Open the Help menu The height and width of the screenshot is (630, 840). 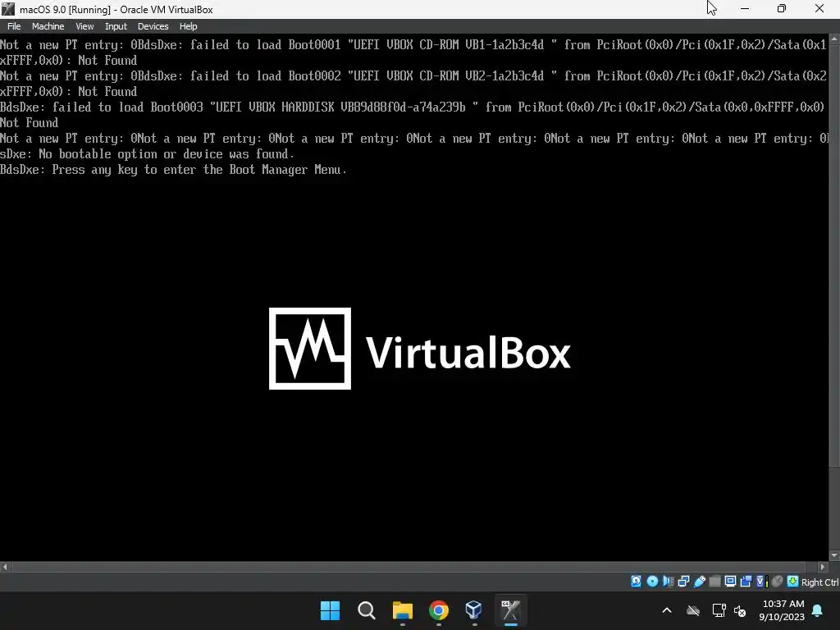188,26
